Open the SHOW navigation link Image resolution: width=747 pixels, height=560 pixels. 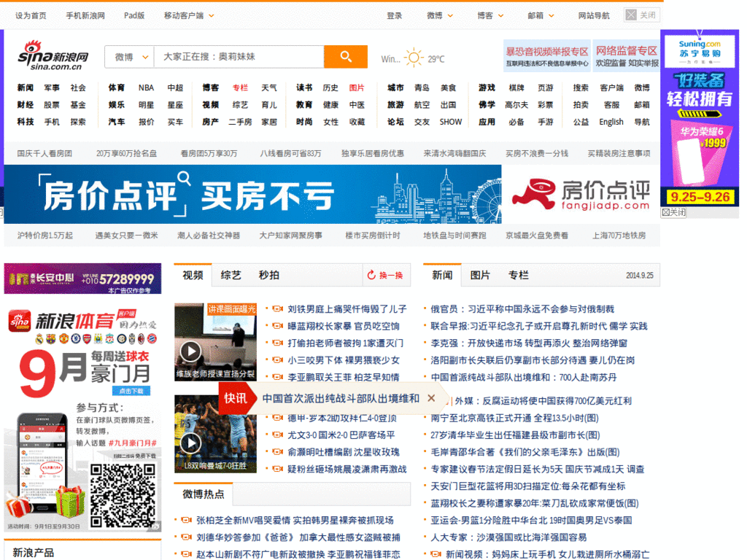(x=451, y=122)
